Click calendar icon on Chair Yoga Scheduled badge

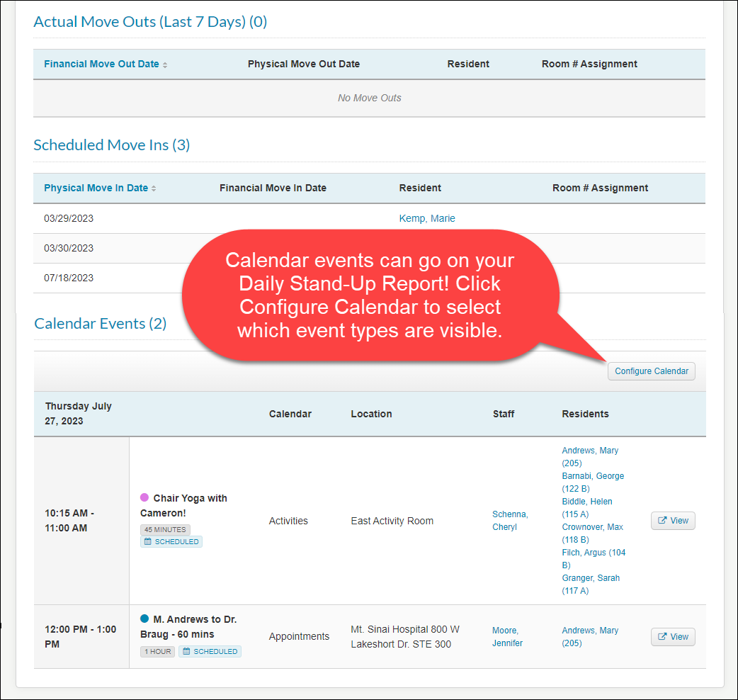click(148, 542)
